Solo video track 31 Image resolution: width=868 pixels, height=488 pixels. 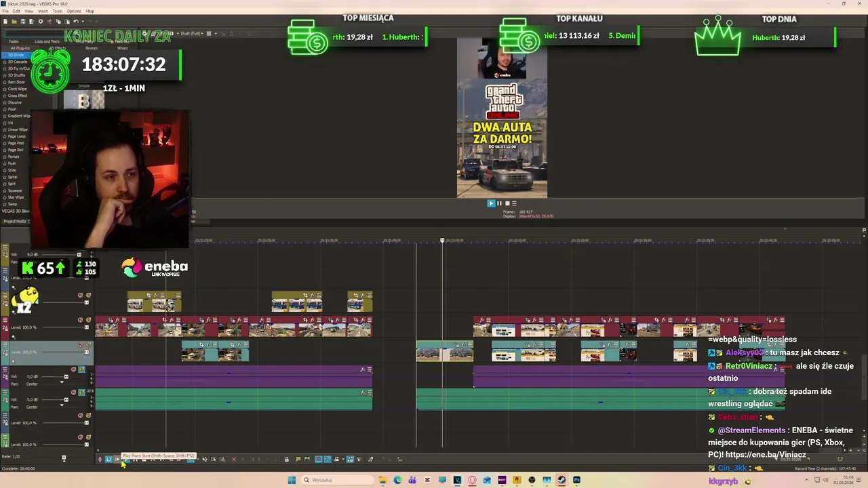(88, 437)
